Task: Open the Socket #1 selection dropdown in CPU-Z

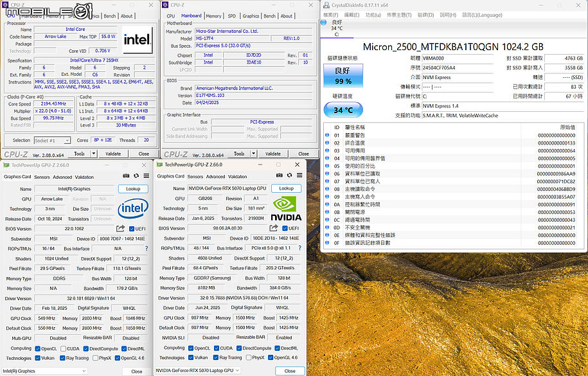Action: [x=52, y=141]
